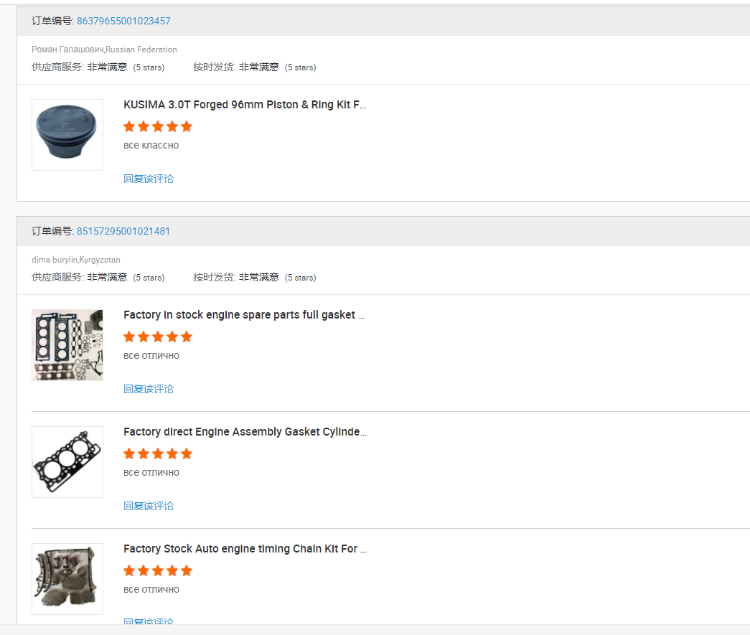
Task: Open Factory in stock full gasket title
Action: [x=244, y=315]
